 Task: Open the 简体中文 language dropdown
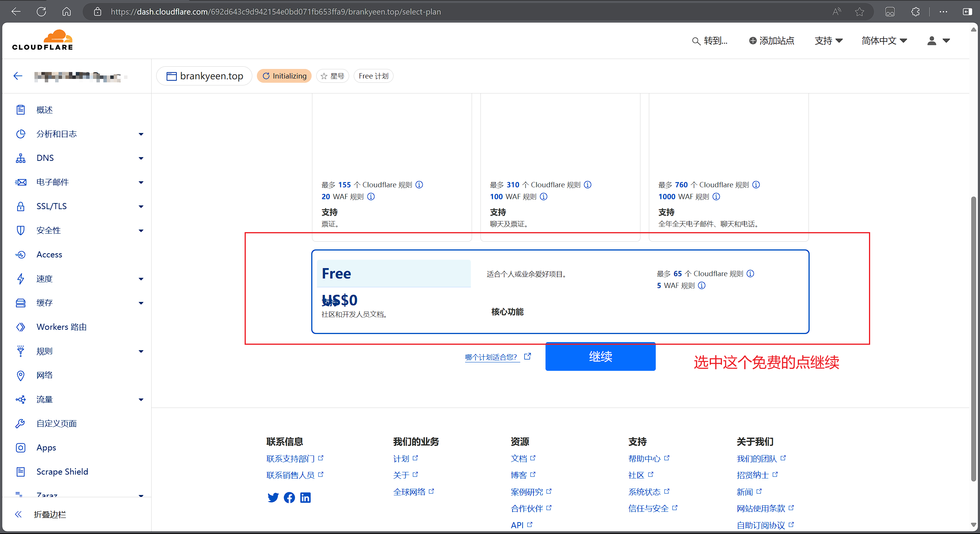tap(884, 41)
